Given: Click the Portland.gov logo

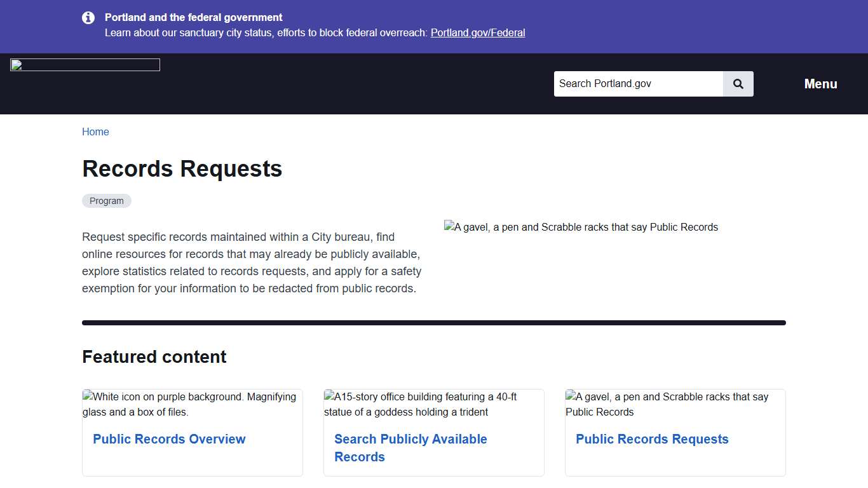Looking at the screenshot, I should (85, 64).
